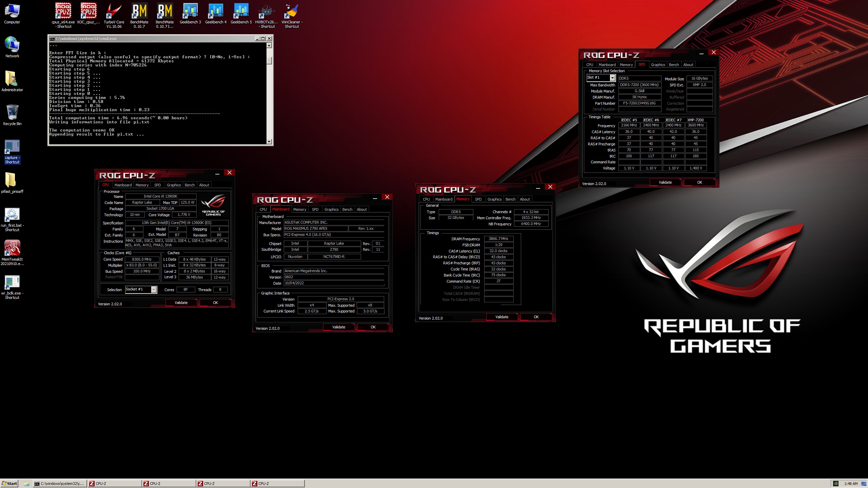
Task: Click the cmd.exe title bar icon
Action: [x=52, y=39]
